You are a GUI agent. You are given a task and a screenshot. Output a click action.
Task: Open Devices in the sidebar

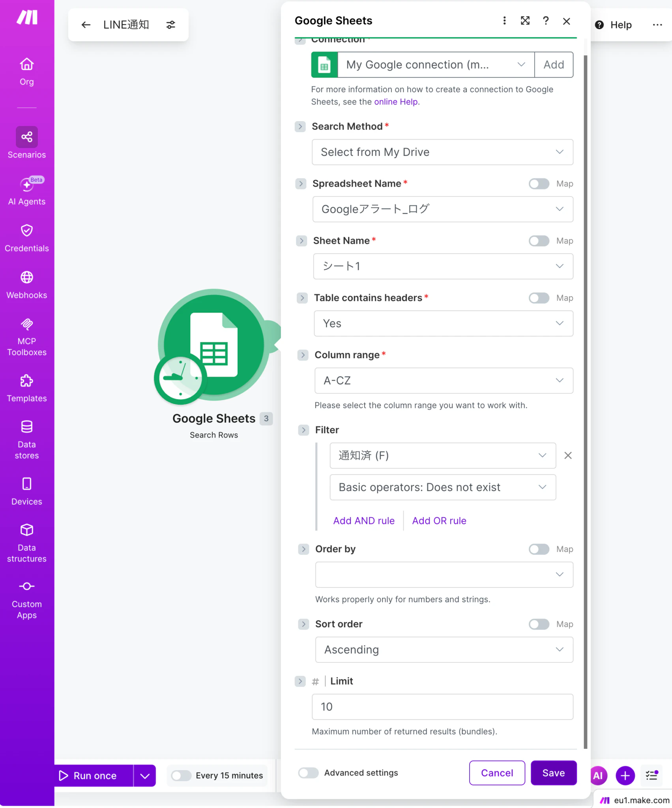[x=27, y=492]
